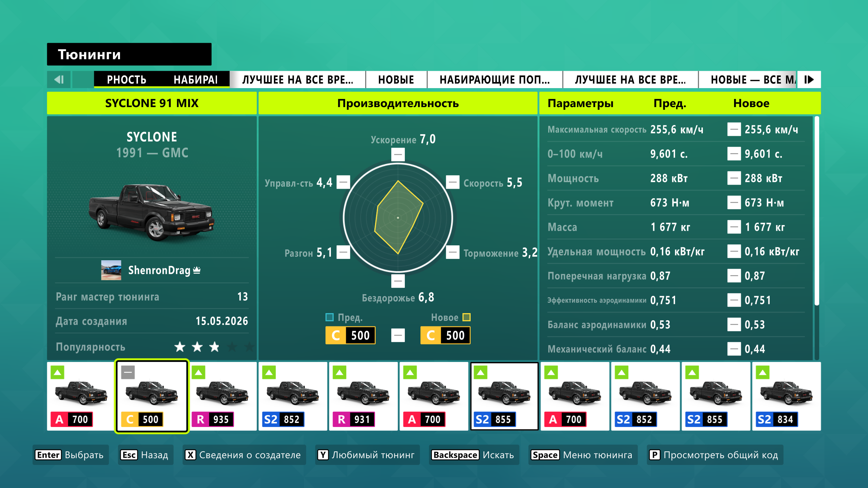The image size is (868, 488).
Task: Click the Механический баланс label
Action: [597, 349]
